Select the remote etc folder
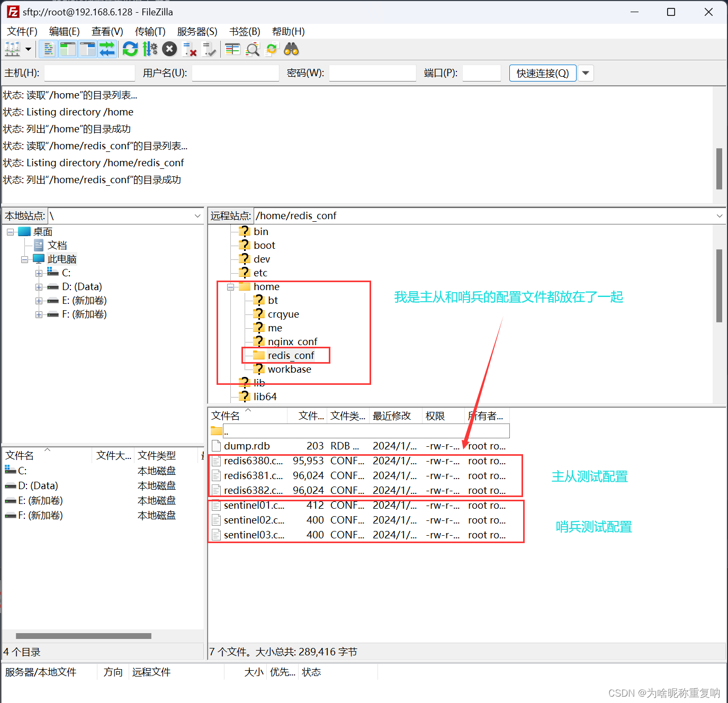The width and height of the screenshot is (728, 703). [260, 273]
